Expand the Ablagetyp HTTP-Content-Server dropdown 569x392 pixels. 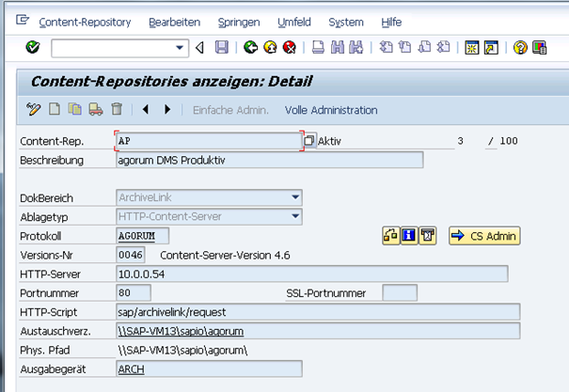295,216
